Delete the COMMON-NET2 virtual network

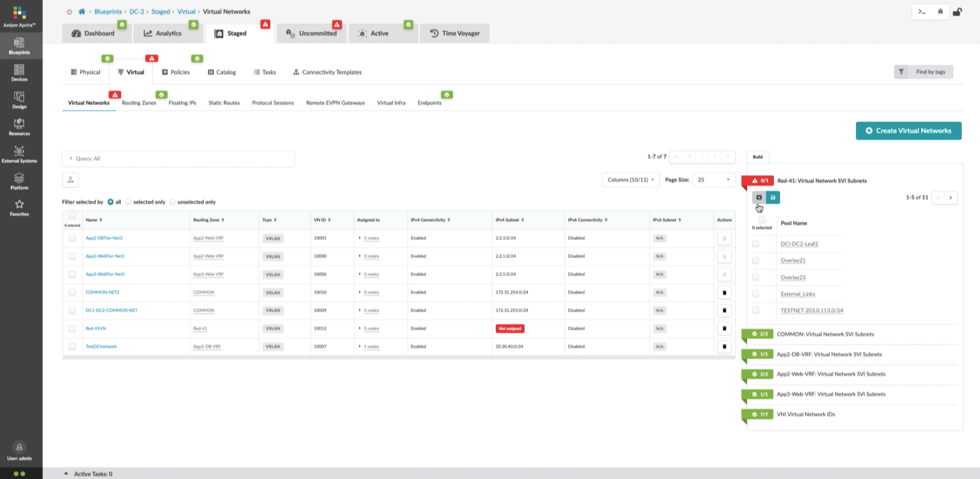pos(724,292)
